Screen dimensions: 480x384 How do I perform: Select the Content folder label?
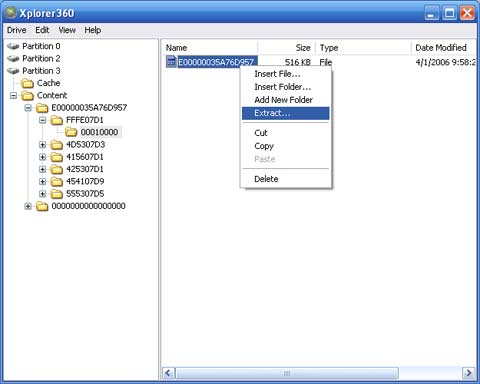(52, 95)
